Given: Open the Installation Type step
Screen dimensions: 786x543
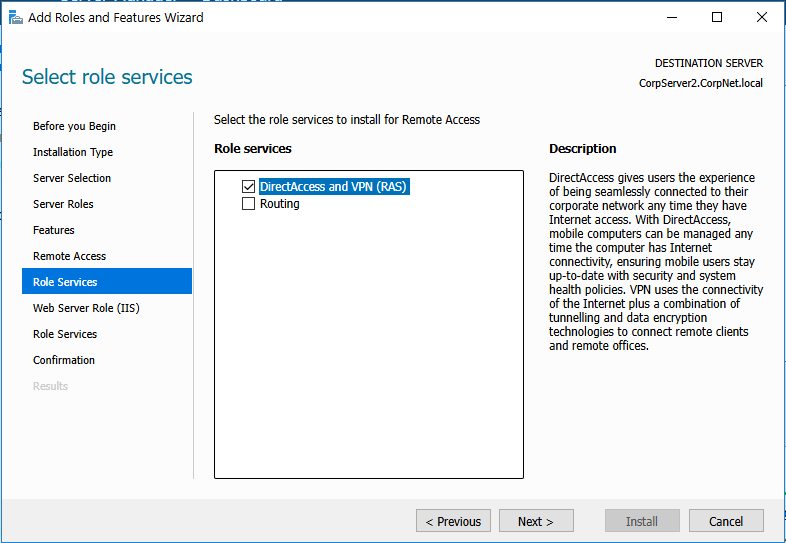Looking at the screenshot, I should (x=73, y=152).
